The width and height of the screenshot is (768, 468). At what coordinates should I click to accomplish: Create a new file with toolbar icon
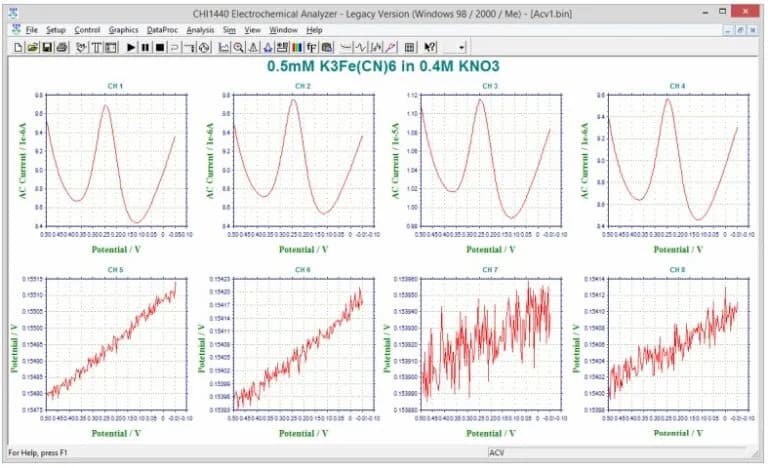tap(19, 47)
